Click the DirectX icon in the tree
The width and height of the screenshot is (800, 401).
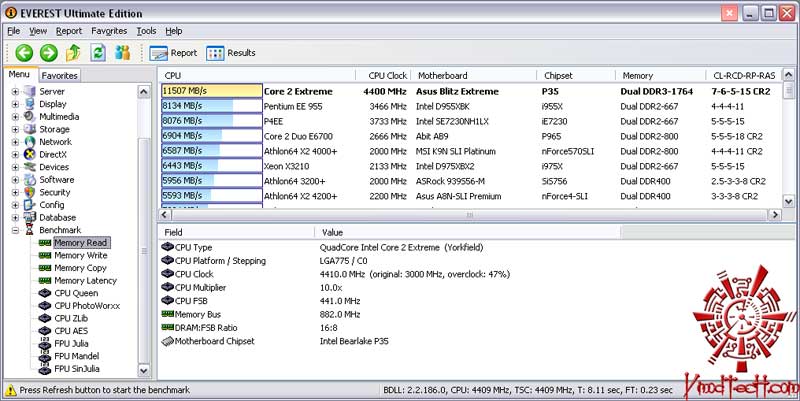pyautogui.click(x=30, y=154)
